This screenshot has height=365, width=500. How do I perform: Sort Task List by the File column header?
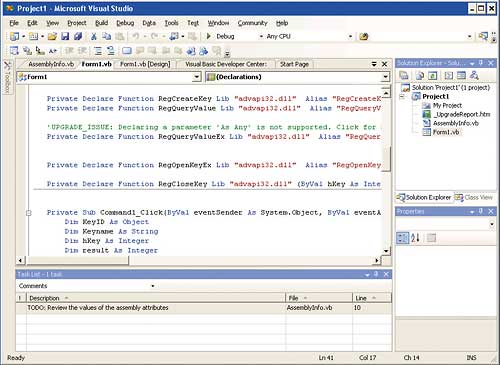pos(319,298)
